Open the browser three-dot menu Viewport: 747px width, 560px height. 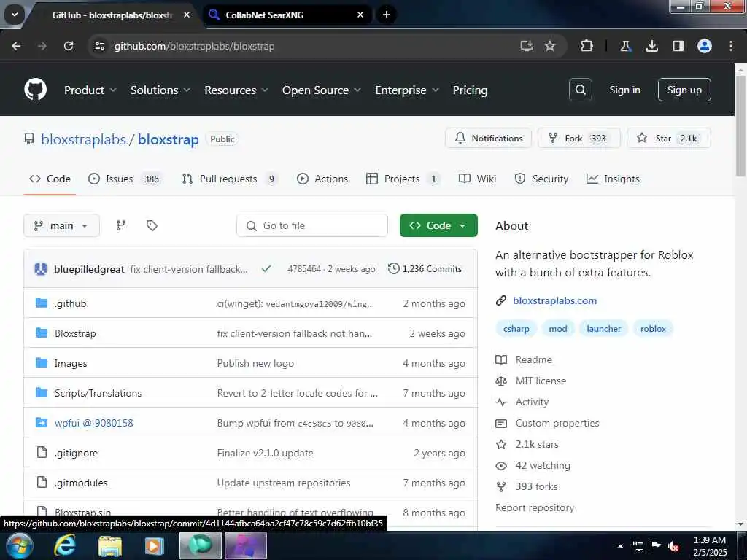point(731,46)
